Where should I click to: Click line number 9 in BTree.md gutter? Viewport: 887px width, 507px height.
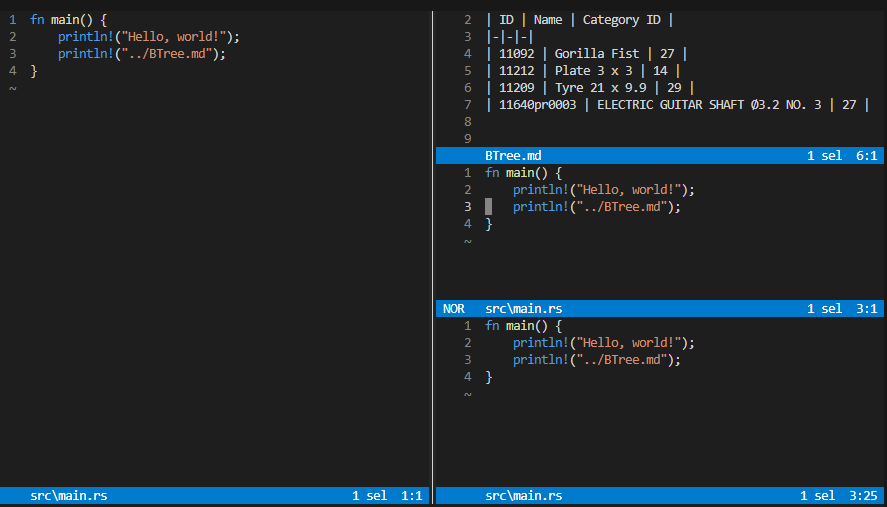pyautogui.click(x=467, y=139)
